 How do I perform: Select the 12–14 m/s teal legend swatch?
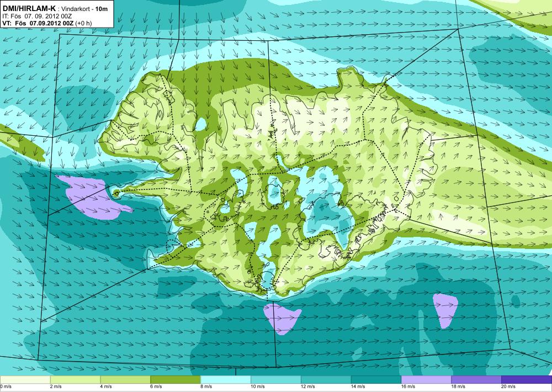[326, 379]
